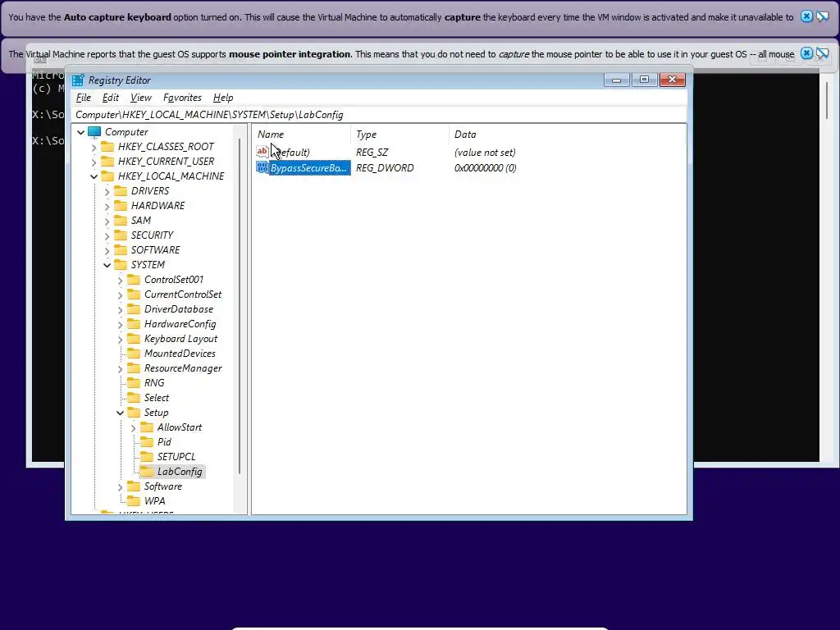840x630 pixels.
Task: Collapse the Computer root node
Action: click(81, 132)
